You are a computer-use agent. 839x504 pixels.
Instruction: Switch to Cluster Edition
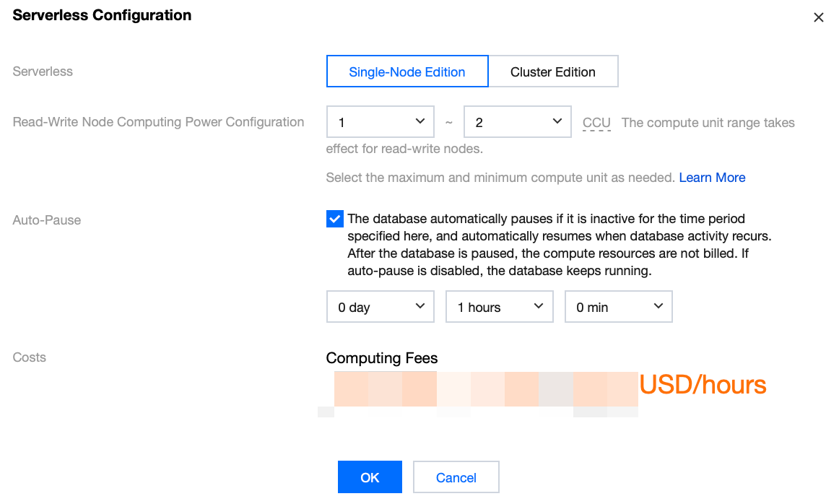(553, 71)
